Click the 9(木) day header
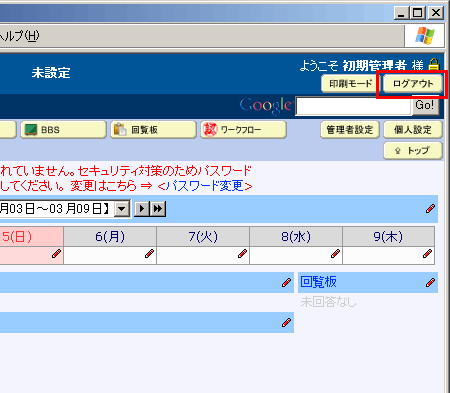 click(388, 237)
